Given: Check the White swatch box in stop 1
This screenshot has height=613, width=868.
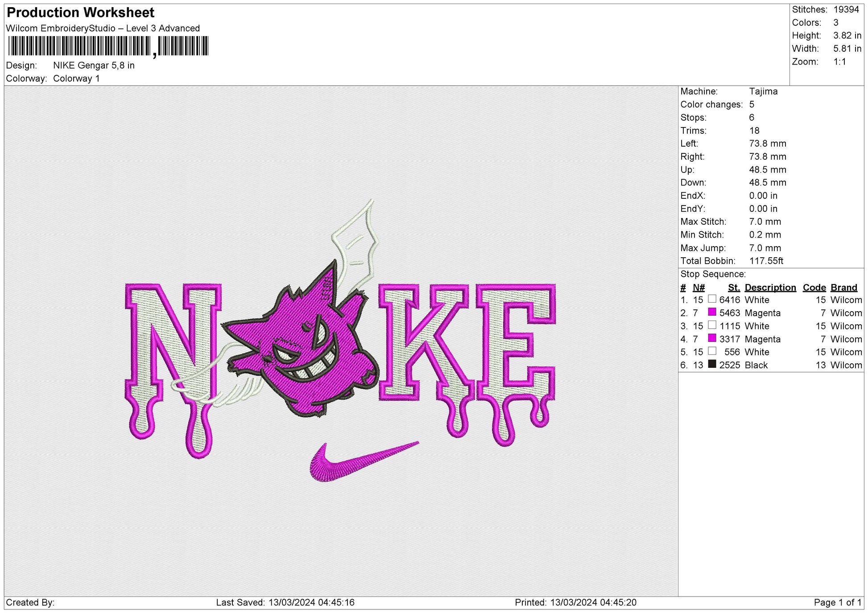Looking at the screenshot, I should point(712,300).
